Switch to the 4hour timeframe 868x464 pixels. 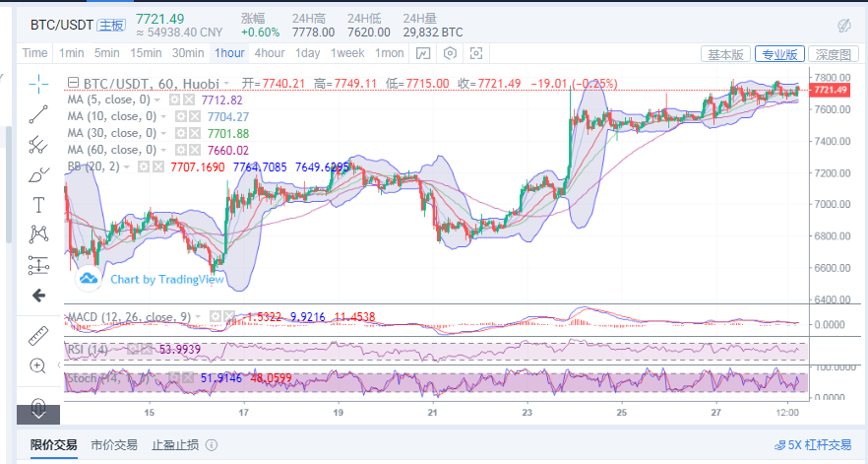click(x=269, y=53)
